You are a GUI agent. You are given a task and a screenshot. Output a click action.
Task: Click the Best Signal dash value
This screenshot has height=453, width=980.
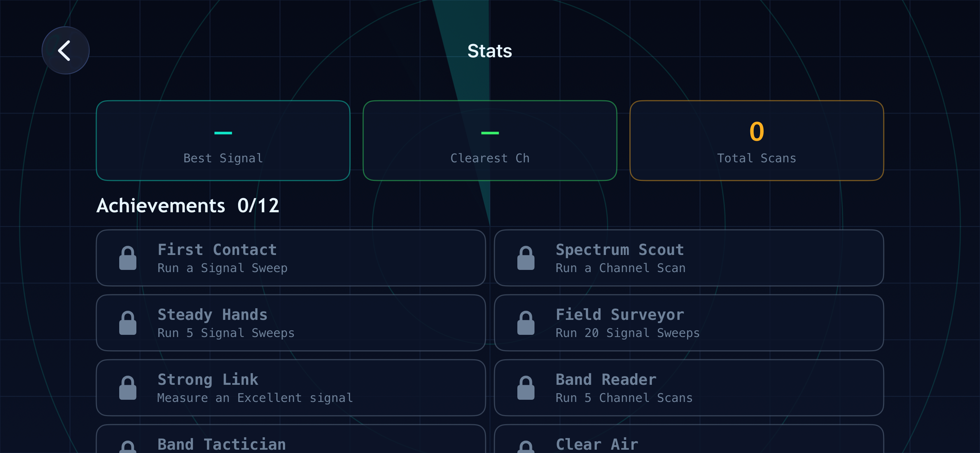tap(223, 133)
